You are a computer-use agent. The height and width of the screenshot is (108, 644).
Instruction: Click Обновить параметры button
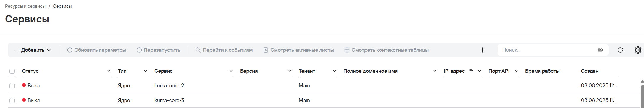tap(96, 50)
